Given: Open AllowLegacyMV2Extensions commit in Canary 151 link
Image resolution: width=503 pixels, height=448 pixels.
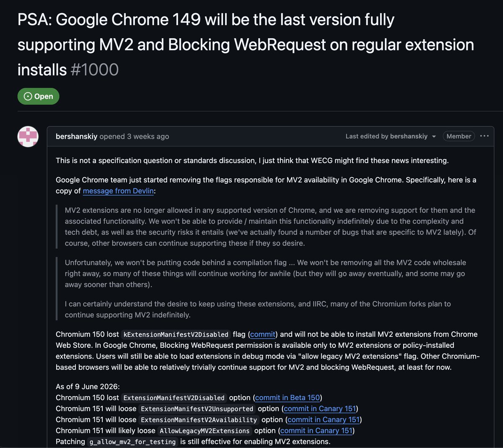Looking at the screenshot, I should [x=316, y=430].
